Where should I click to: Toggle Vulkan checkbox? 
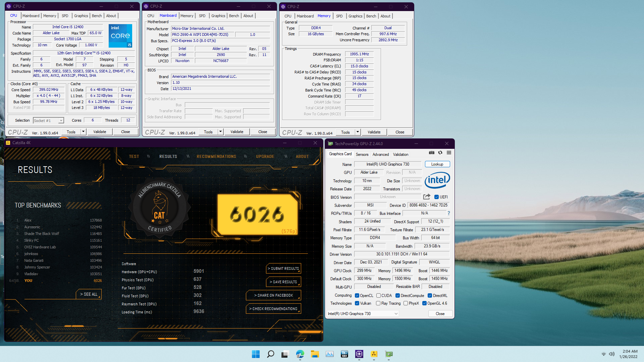coord(357,303)
